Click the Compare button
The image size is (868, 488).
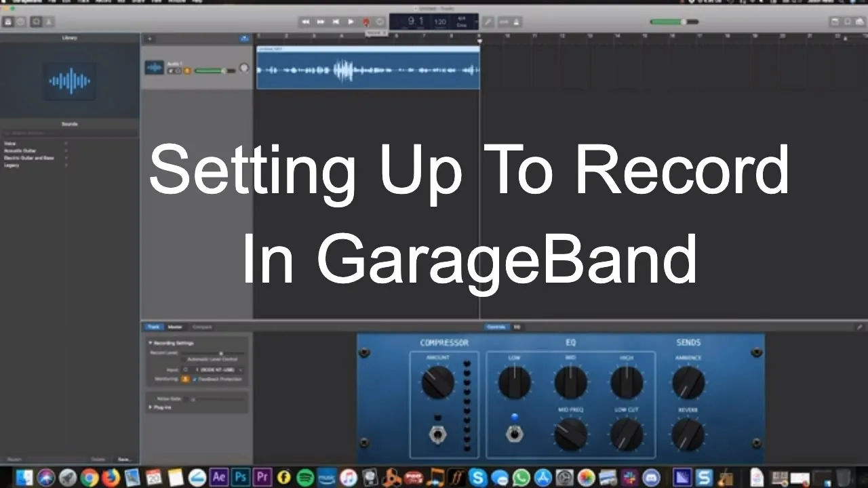[202, 327]
